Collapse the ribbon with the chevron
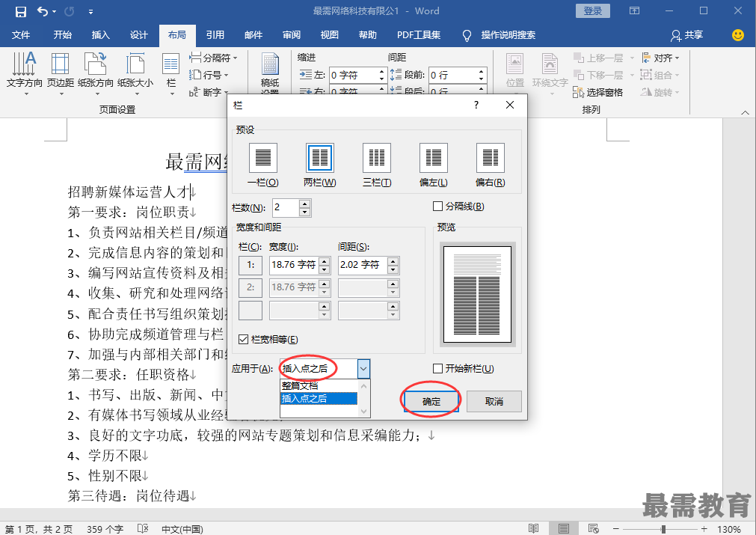The image size is (756, 535). pos(745,112)
